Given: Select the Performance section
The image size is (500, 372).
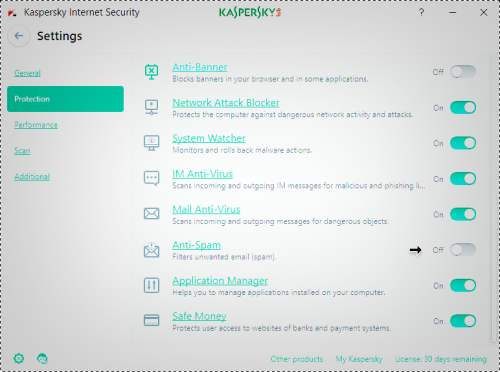Looking at the screenshot, I should [x=36, y=125].
